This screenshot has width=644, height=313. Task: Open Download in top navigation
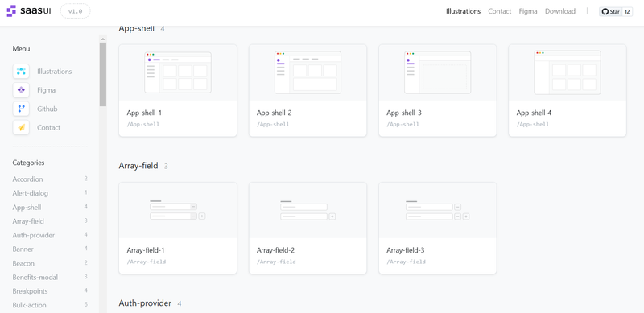(560, 11)
